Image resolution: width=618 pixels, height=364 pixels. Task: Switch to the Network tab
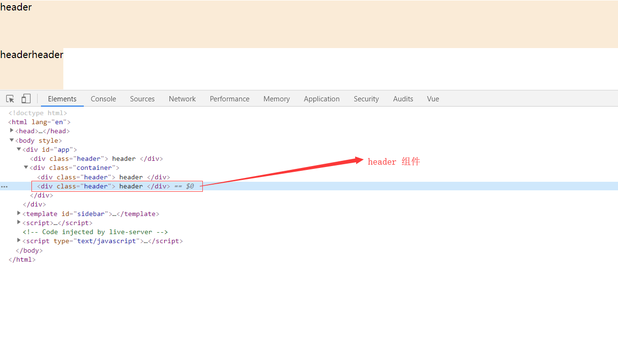(x=182, y=98)
